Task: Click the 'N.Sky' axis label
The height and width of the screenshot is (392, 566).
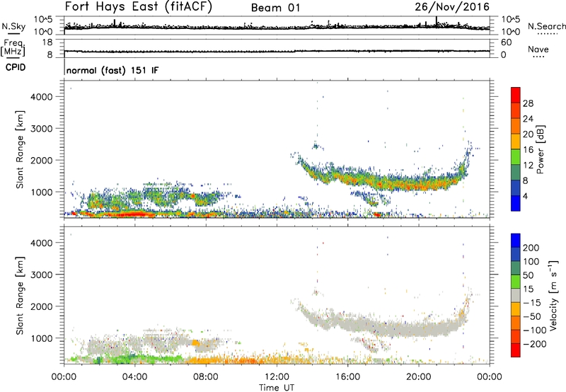Action: pyautogui.click(x=13, y=26)
